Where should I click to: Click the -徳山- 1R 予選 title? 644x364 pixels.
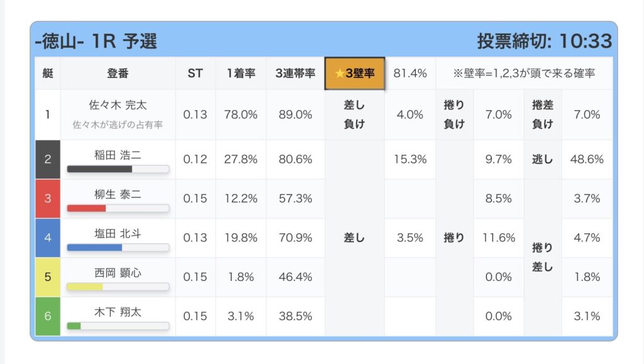96,41
